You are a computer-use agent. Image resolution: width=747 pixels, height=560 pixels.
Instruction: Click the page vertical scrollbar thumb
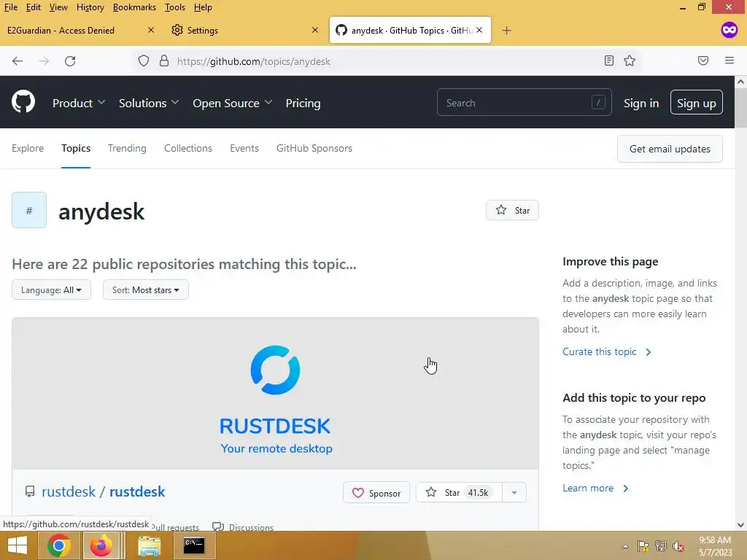pos(740,109)
